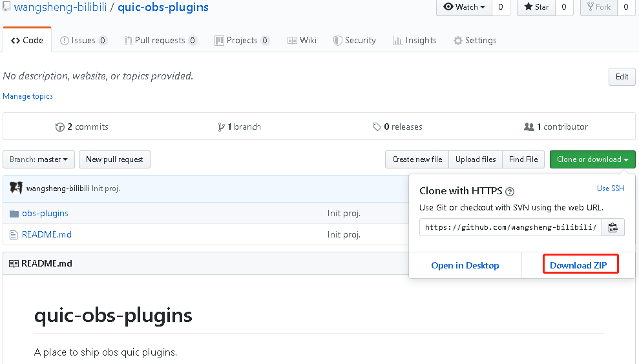The height and width of the screenshot is (364, 639).
Task: Click the releases tag icon
Action: point(377,127)
